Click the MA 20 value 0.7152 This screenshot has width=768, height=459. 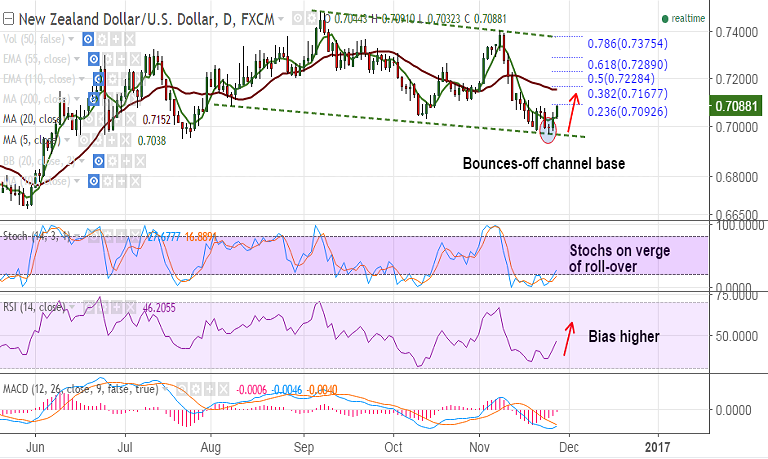[156, 120]
